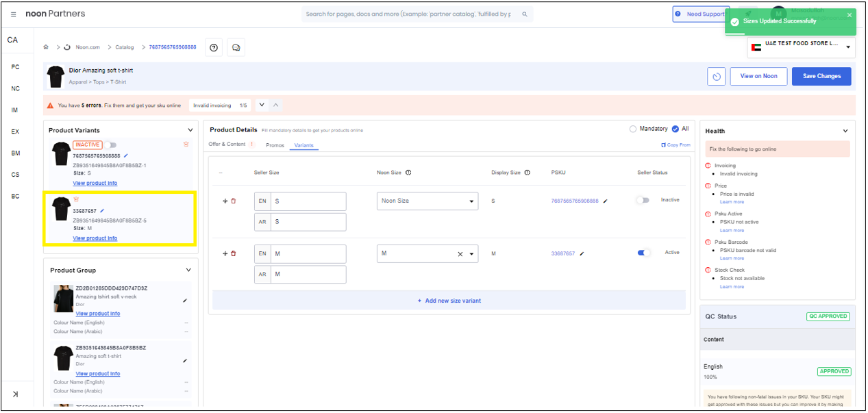This screenshot has height=413, width=868.
Task: Open the Noon Size dropdown for size S
Action: point(427,201)
